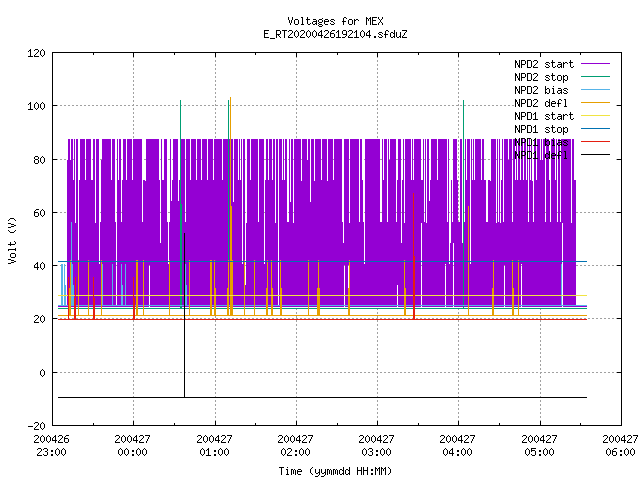Click the y-axis value -20

pyautogui.click(x=36, y=426)
